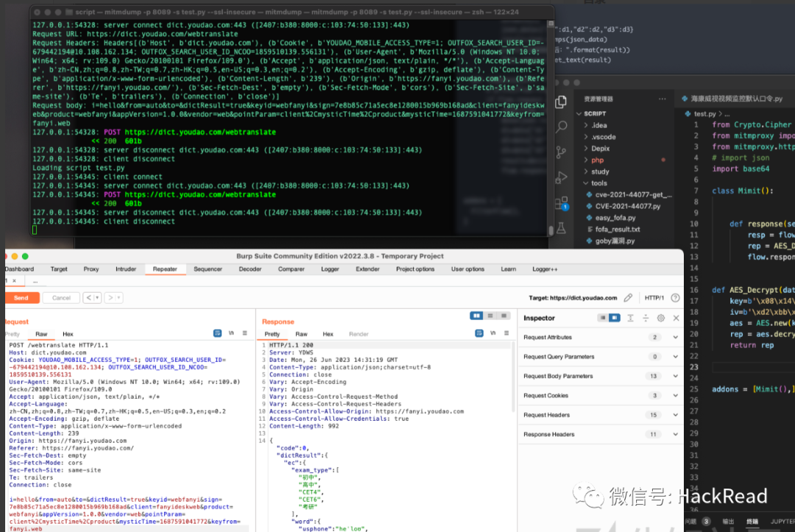Screen dimensions: 795x532
Task: Expand Request Attributes section in Inspector
Action: coord(675,338)
